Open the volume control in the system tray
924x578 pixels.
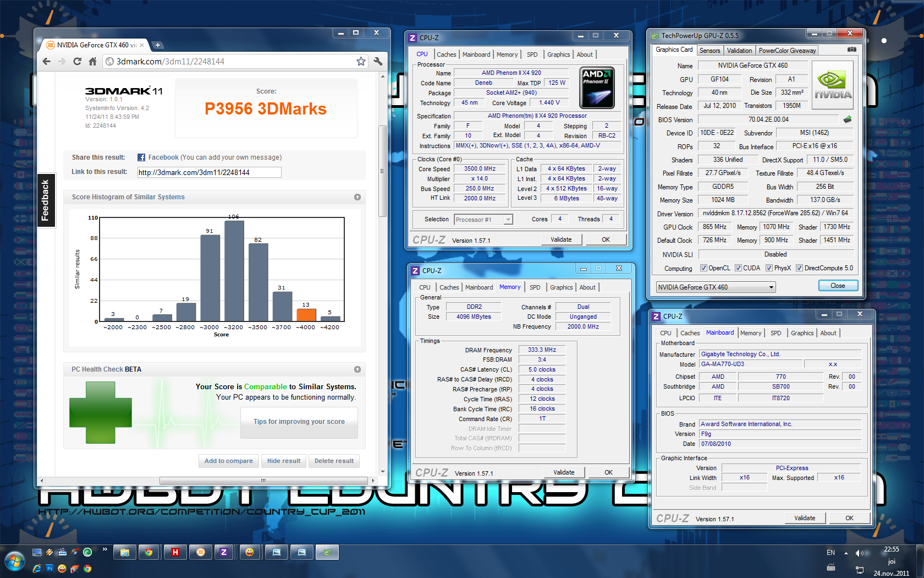pos(860,553)
